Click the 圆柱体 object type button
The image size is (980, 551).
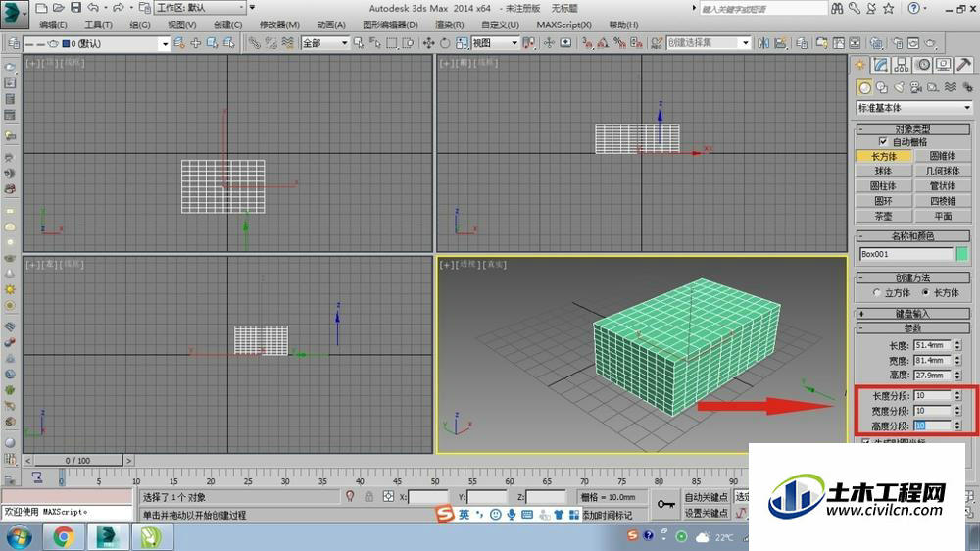(884, 185)
